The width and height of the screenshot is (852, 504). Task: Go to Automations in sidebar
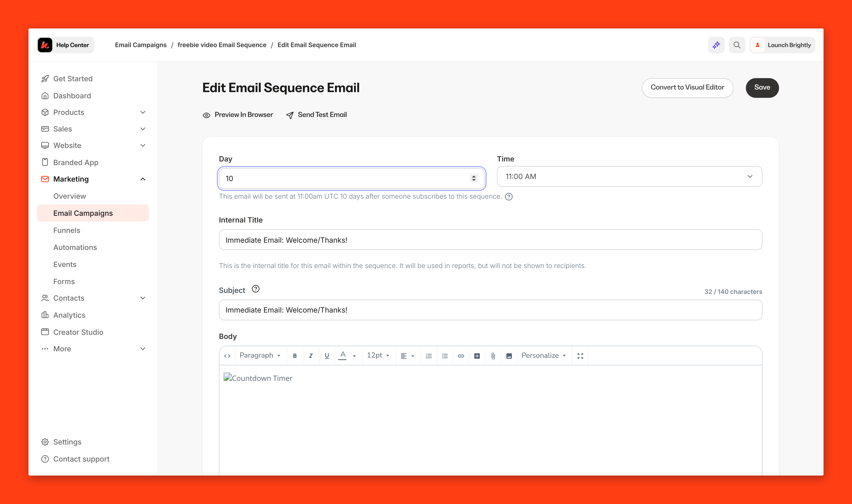pyautogui.click(x=75, y=247)
